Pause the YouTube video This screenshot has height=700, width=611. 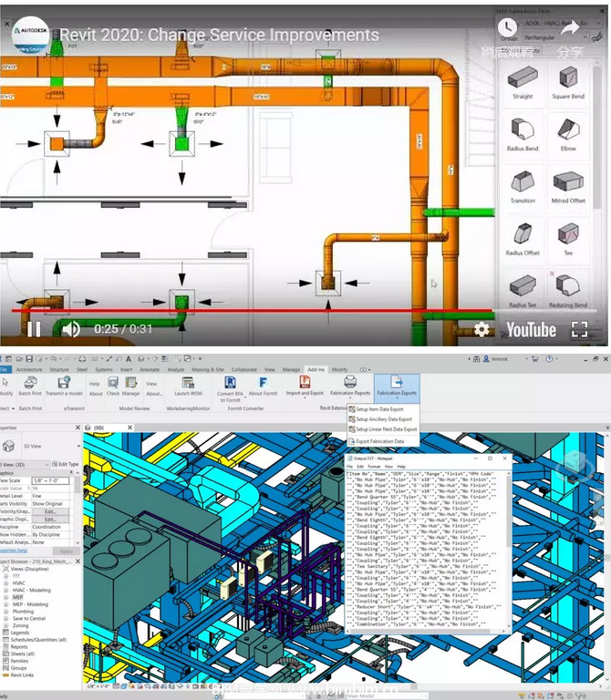[34, 329]
